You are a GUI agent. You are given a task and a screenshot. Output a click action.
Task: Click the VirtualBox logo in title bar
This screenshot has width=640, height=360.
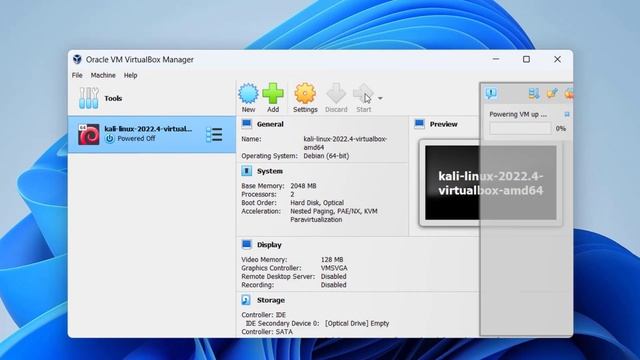(x=77, y=59)
